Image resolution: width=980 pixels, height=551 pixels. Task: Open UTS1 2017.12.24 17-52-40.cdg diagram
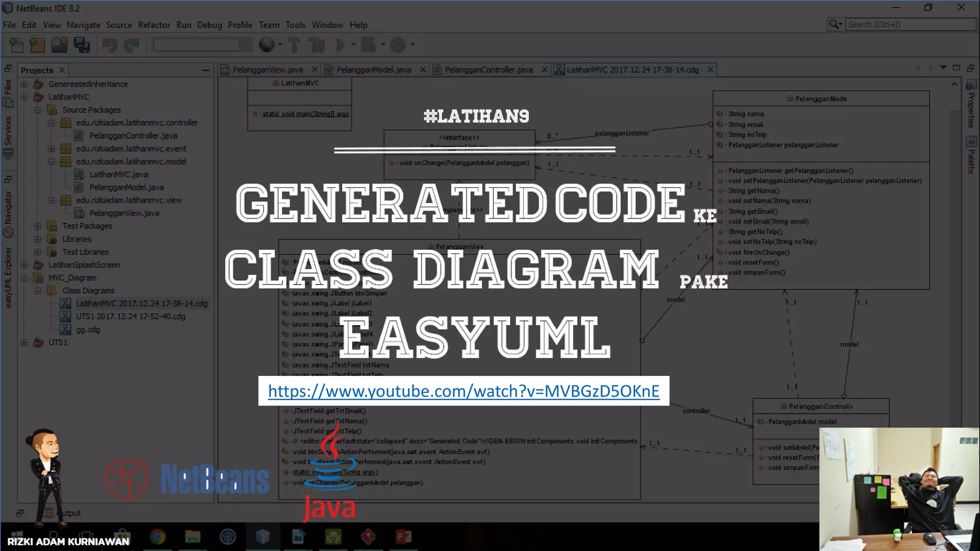point(130,317)
